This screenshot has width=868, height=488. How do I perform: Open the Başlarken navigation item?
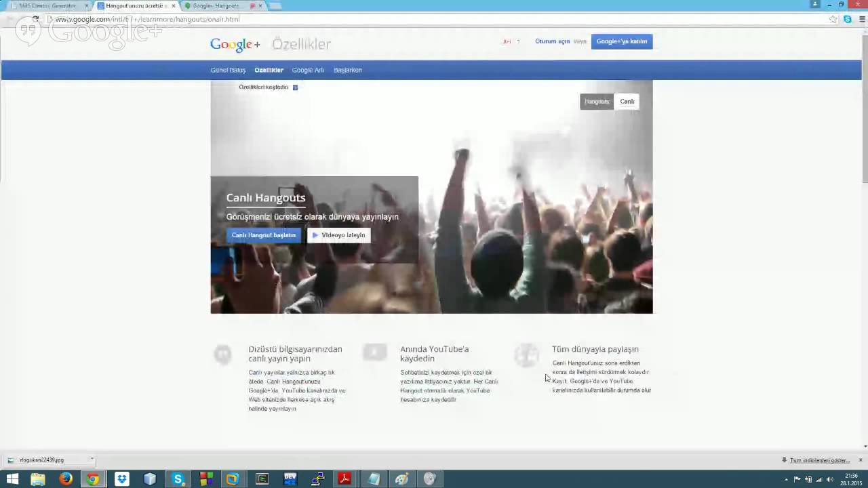348,70
